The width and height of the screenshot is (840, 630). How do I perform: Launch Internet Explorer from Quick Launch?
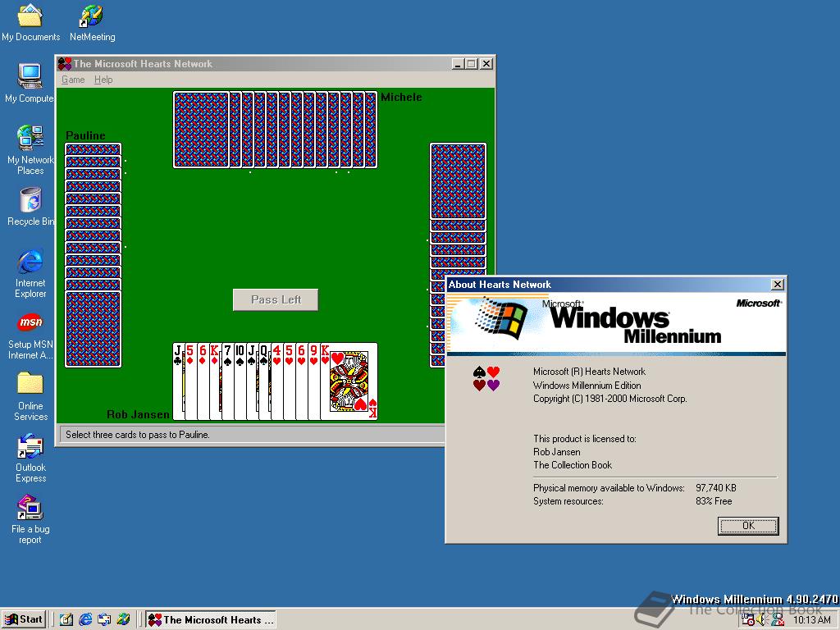coord(85,620)
